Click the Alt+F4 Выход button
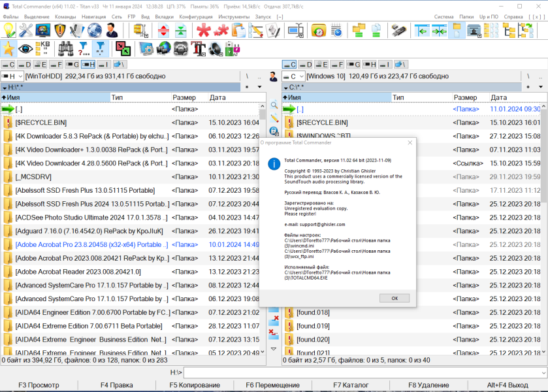This screenshot has width=548, height=392. coord(508,385)
